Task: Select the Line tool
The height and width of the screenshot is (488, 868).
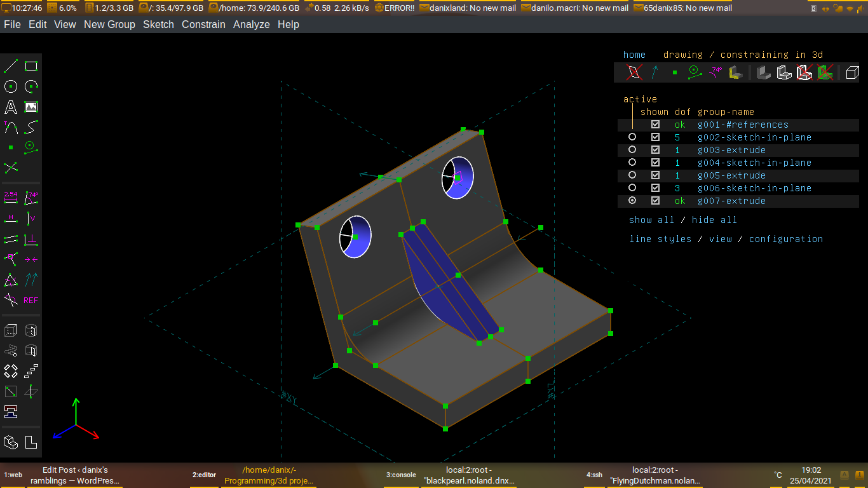Action: [10, 65]
